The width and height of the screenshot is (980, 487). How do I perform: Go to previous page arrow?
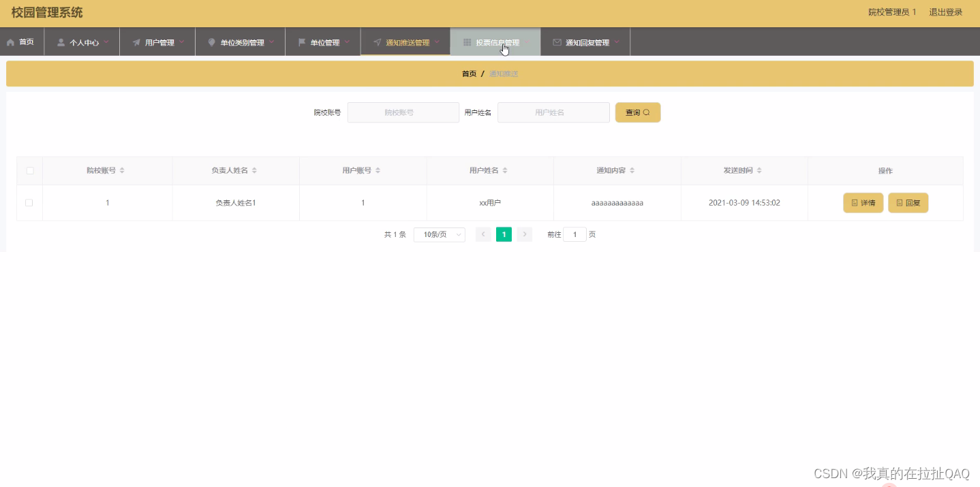coord(483,234)
